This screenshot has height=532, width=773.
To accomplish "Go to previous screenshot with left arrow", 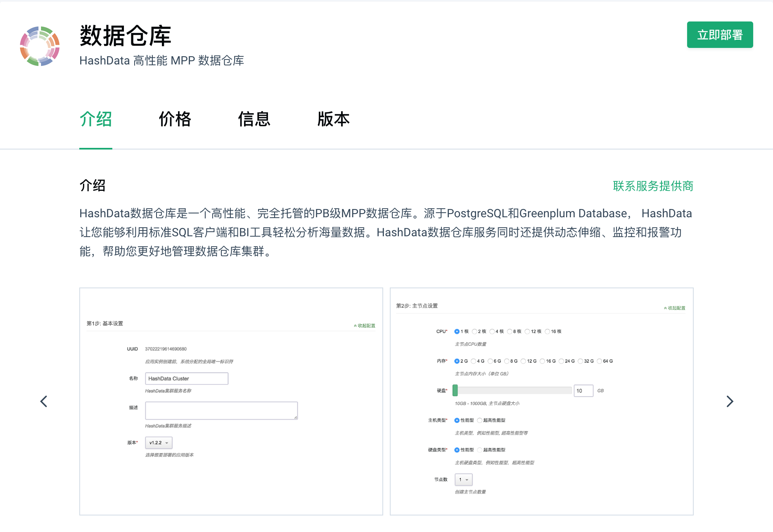I will pos(44,401).
